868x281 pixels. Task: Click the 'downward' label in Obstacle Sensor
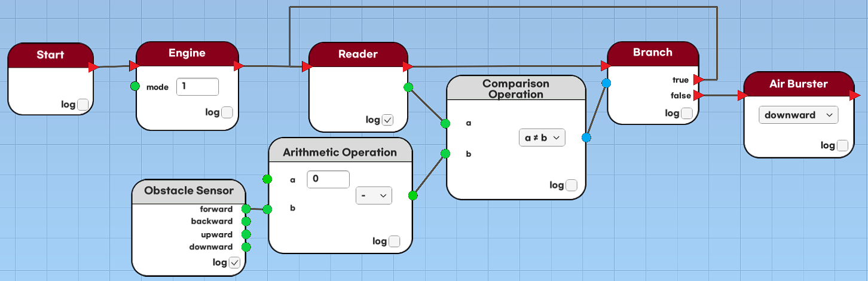(211, 247)
